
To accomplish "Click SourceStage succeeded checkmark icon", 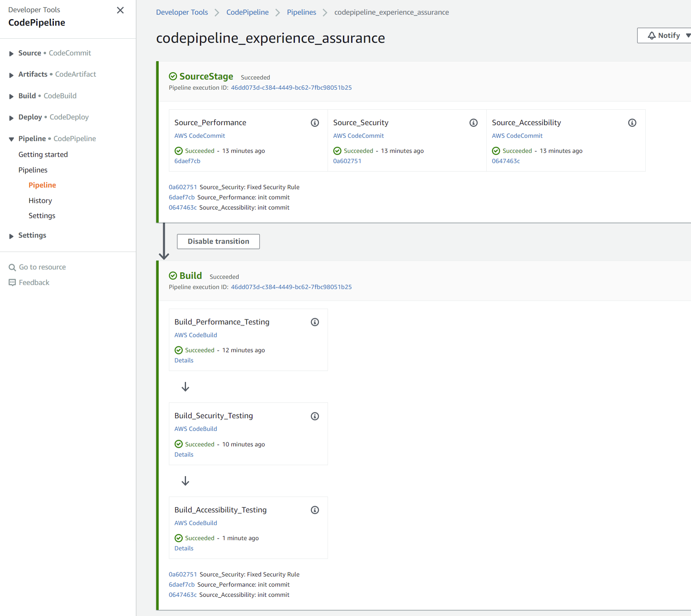I will 173,76.
